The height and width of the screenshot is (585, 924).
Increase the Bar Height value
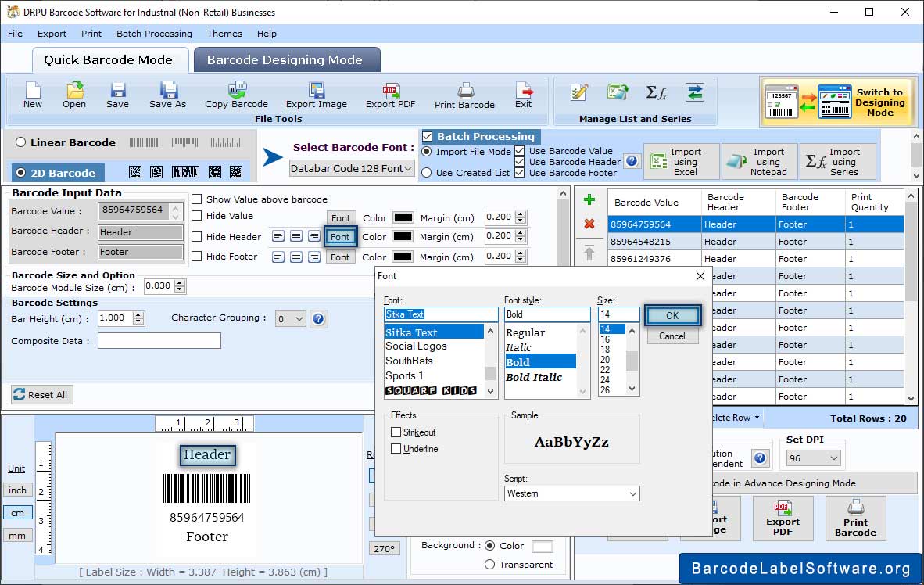(x=138, y=315)
